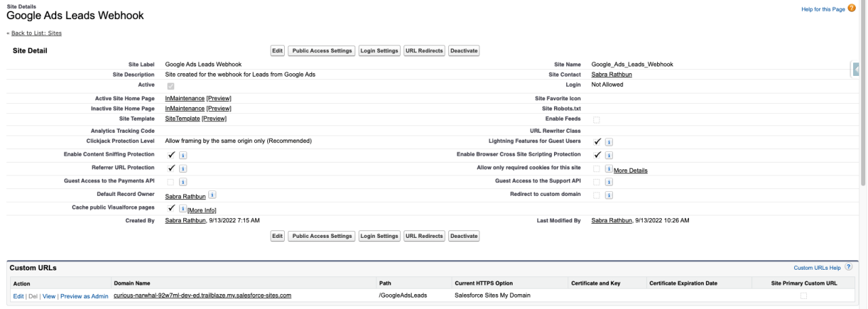868x309 pixels.
Task: Click info icon beside Redirect to custom domain
Action: pos(609,196)
